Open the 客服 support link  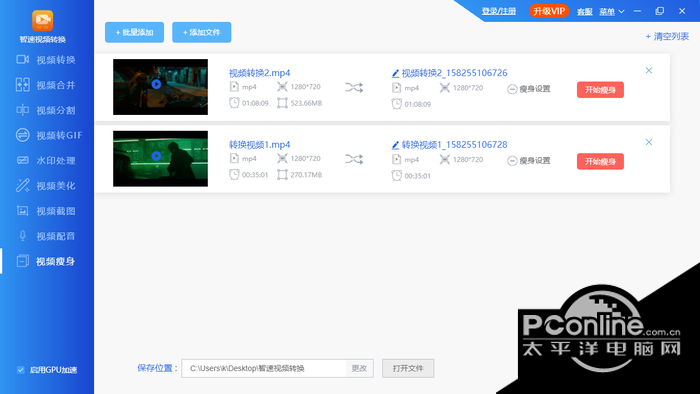[x=584, y=12]
